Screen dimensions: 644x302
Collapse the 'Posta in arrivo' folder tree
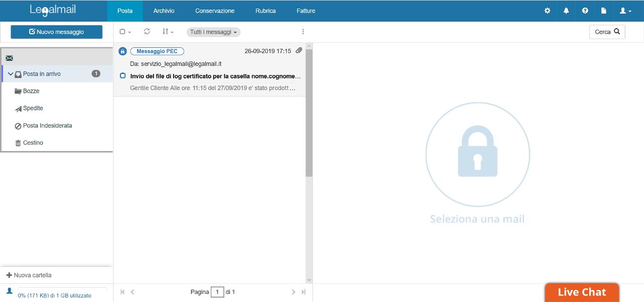tap(11, 74)
